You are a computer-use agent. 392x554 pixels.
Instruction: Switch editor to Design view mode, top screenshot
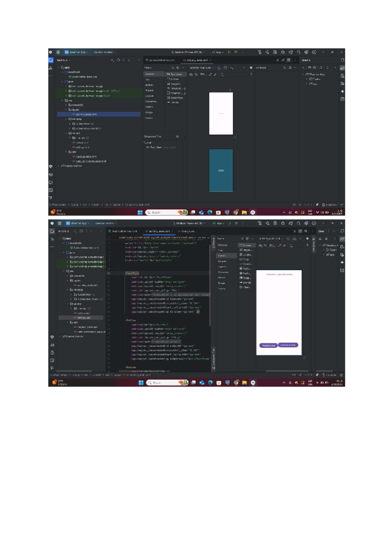[x=288, y=60]
